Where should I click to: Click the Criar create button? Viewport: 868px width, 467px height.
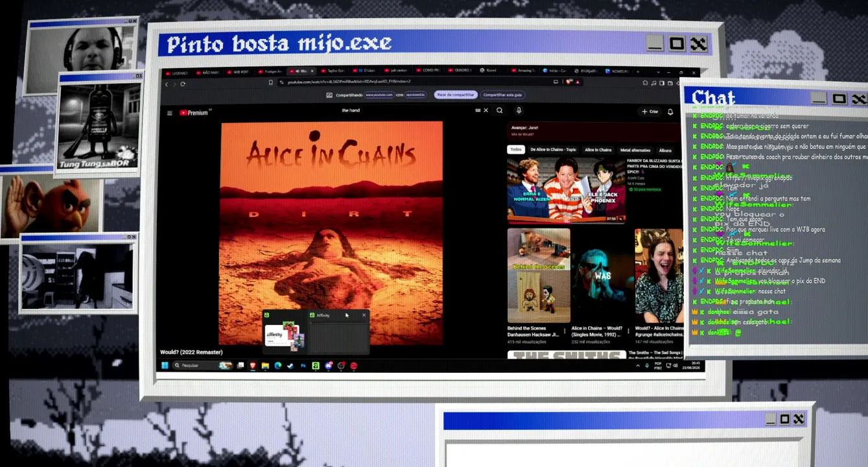point(650,112)
